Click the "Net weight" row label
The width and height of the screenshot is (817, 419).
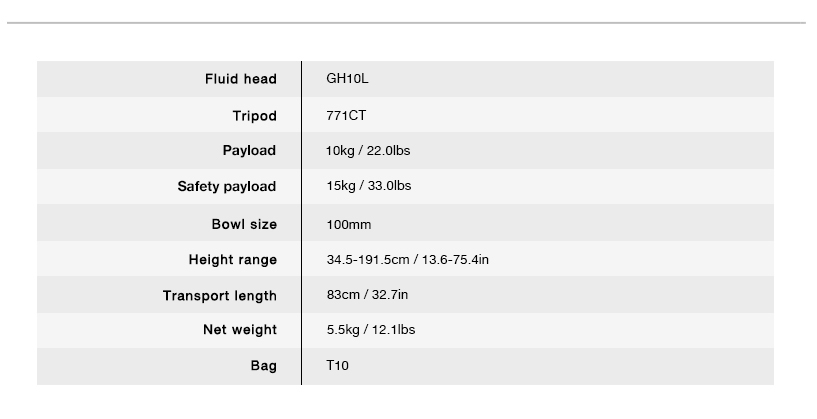(240, 330)
